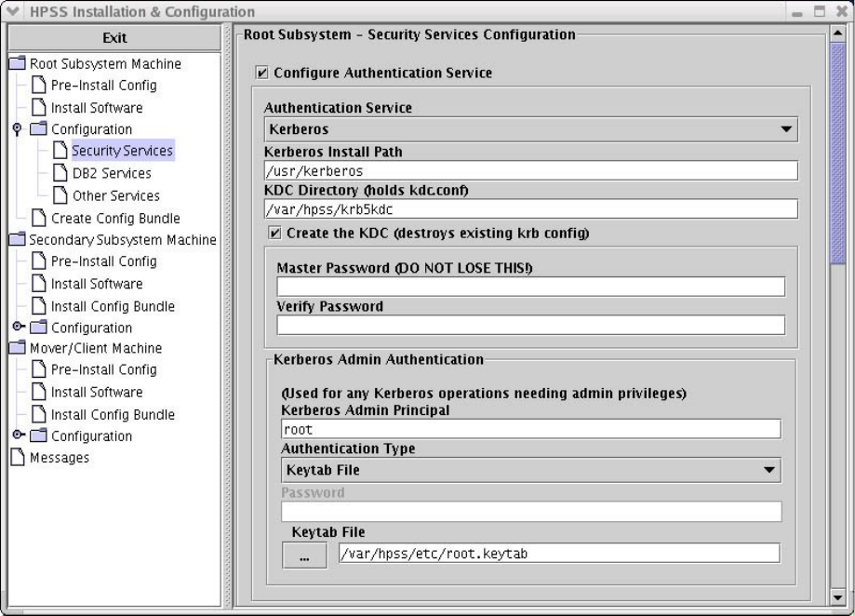Open the window menu icon in title bar
This screenshot has width=855, height=616.
pyautogui.click(x=12, y=11)
